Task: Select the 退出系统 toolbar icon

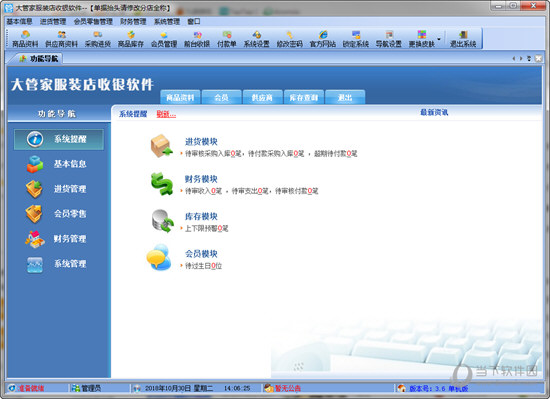Action: click(463, 39)
